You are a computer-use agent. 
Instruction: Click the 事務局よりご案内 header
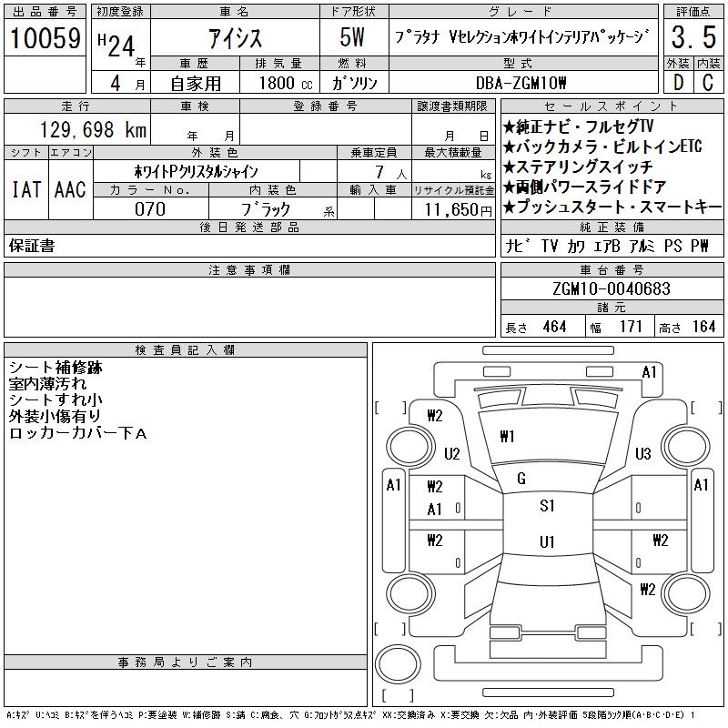(185, 662)
